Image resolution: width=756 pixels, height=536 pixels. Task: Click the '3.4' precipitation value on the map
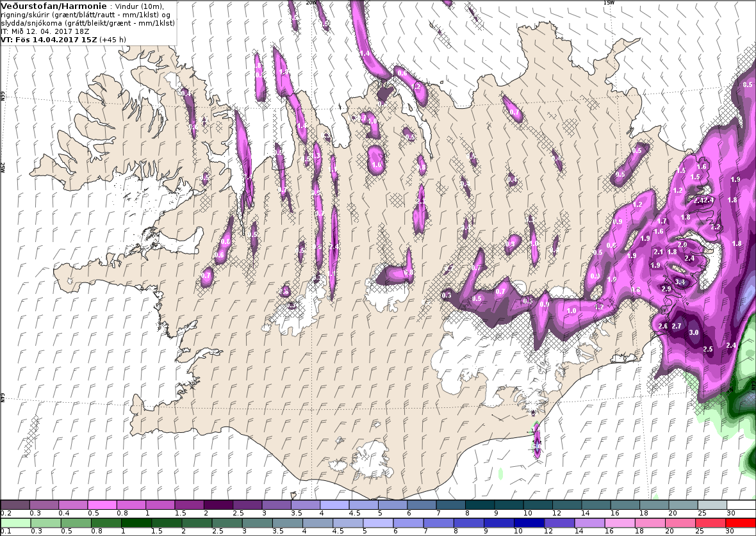(x=680, y=282)
